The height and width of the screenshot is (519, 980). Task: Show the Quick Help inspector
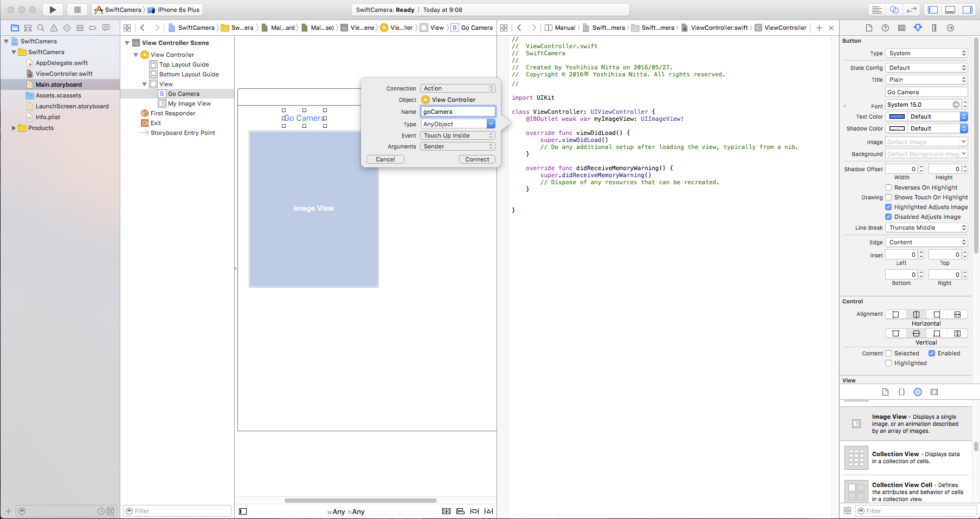coord(885,28)
